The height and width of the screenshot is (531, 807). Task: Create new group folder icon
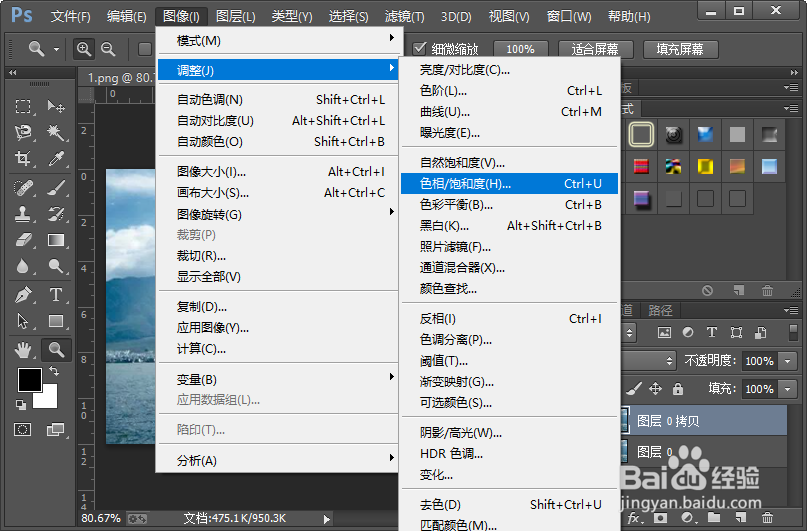coord(713,517)
